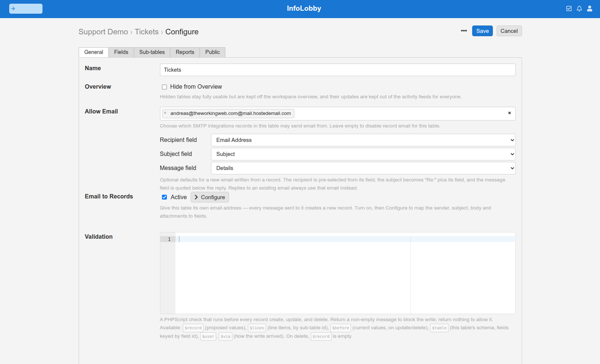Image resolution: width=600 pixels, height=364 pixels.
Task: Open the three-dot more options menu
Action: [x=464, y=31]
